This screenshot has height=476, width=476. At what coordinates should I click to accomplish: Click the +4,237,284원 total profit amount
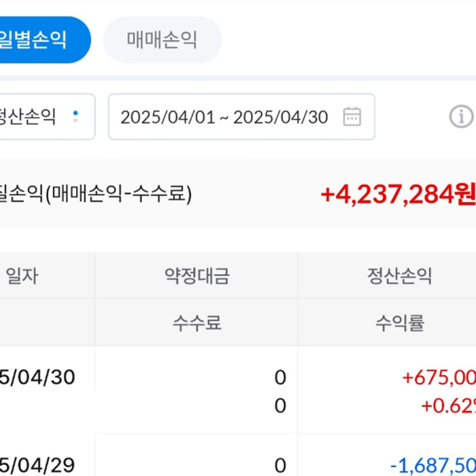[x=397, y=194]
